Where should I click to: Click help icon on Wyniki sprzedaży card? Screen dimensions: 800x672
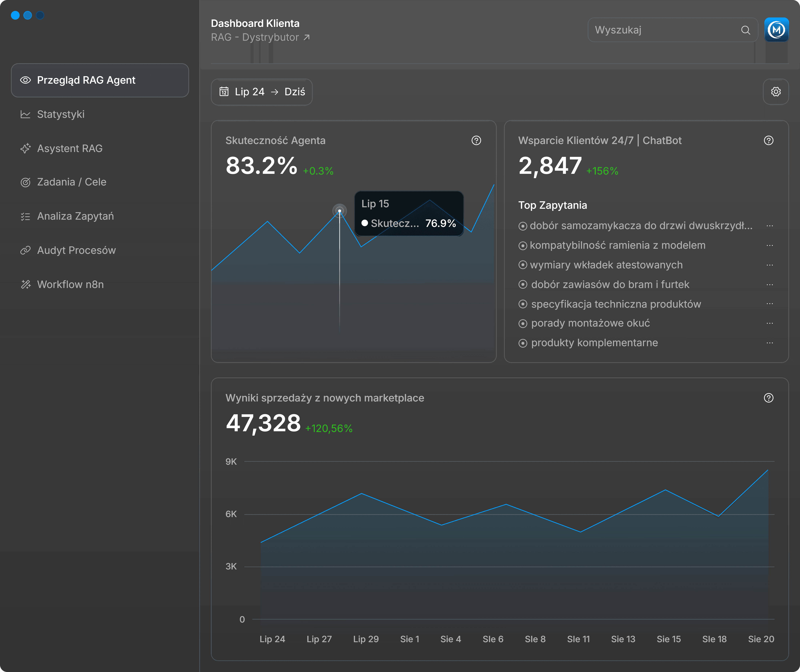pyautogui.click(x=768, y=398)
